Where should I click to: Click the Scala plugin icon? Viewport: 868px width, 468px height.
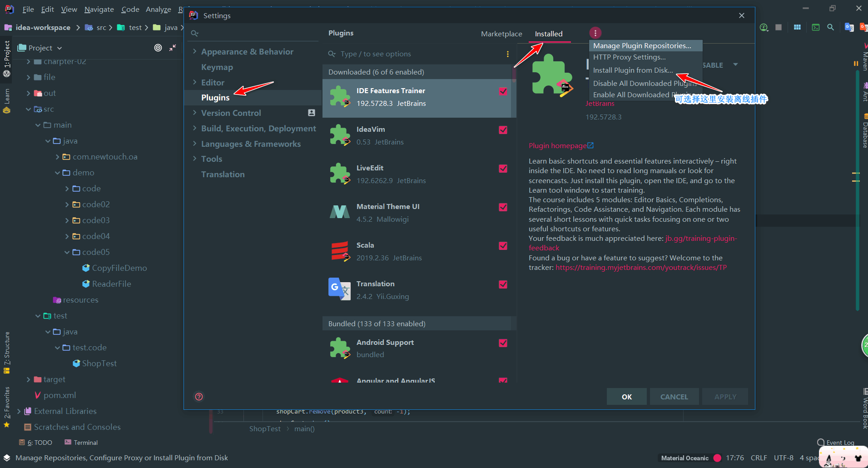[x=340, y=251]
